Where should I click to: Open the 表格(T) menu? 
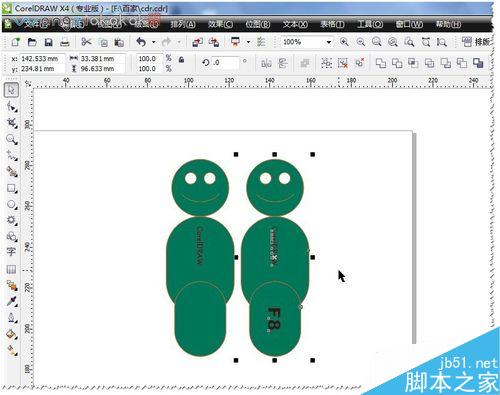tap(332, 24)
